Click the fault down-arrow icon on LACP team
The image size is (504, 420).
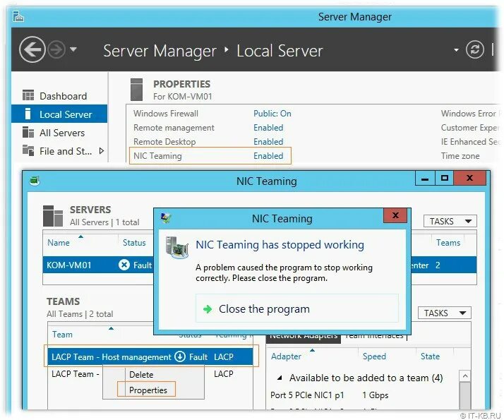click(180, 356)
